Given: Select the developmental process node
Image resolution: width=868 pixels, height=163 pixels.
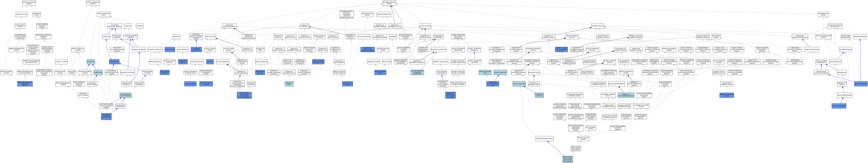Looking at the screenshot, I should pos(823,14).
